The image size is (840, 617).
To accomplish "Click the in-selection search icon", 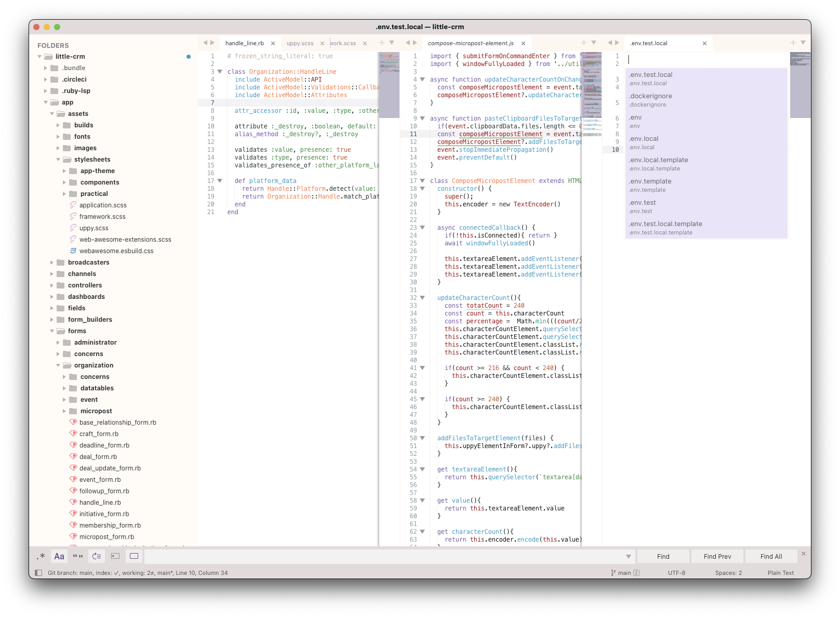I will (x=115, y=556).
